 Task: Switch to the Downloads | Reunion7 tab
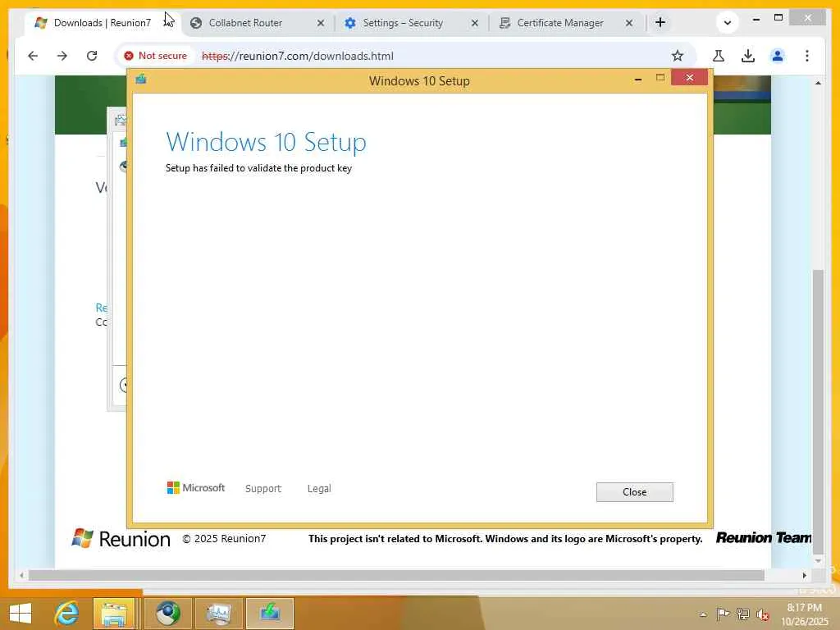102,22
